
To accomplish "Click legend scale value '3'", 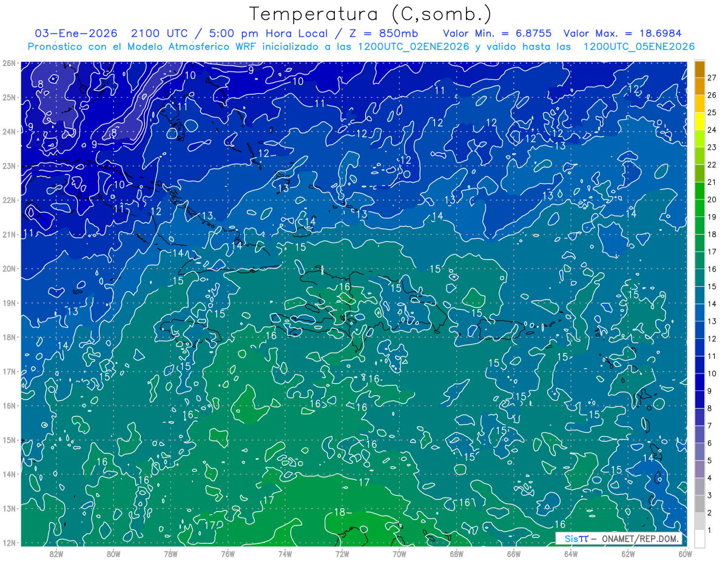I will (709, 495).
